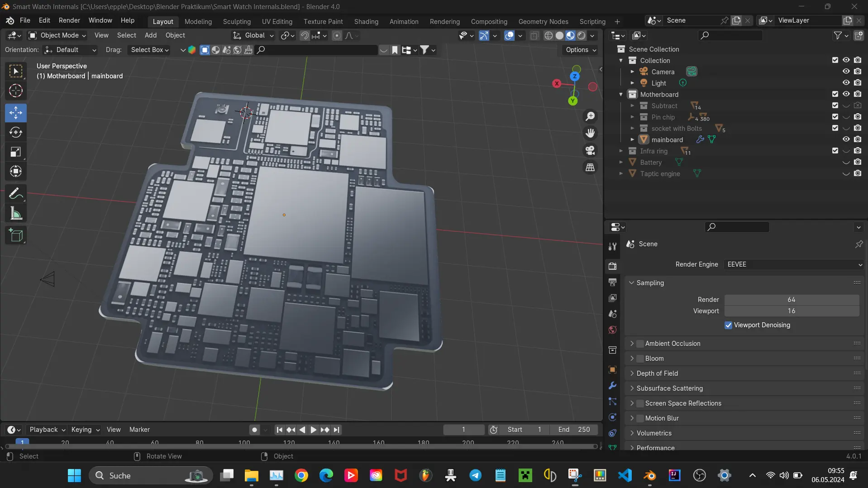Open Google Chrome from the taskbar
This screenshot has height=488, width=868.
(x=301, y=475)
